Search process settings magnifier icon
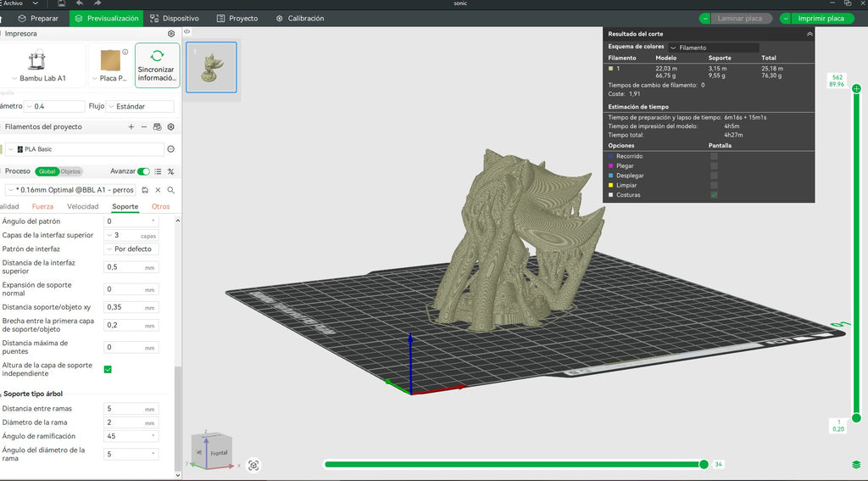 point(171,190)
